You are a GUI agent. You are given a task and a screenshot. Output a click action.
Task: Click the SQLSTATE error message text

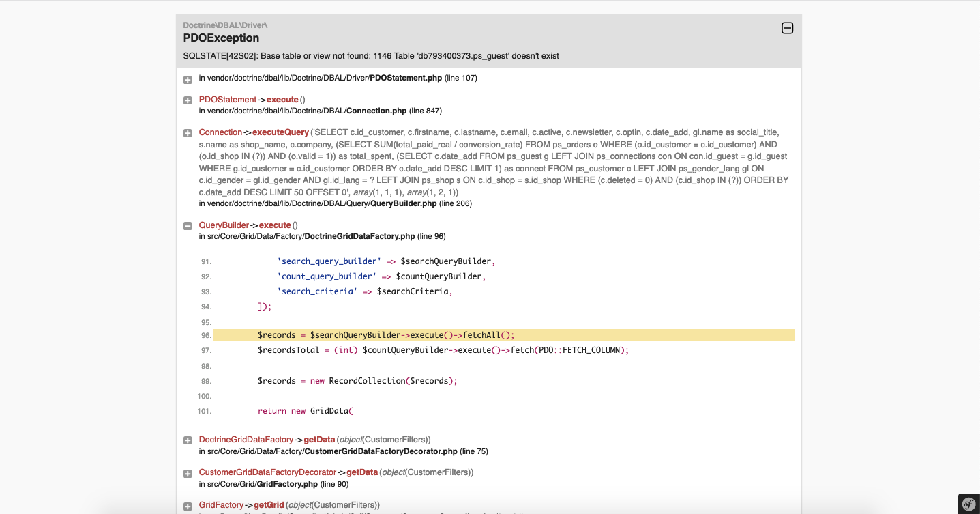[x=371, y=56]
